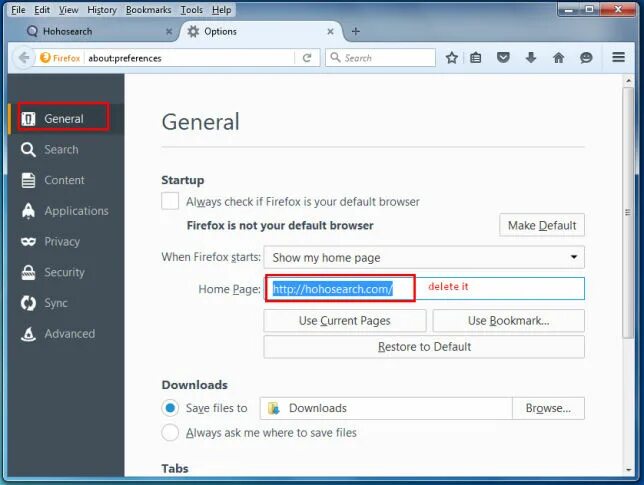This screenshot has width=644, height=485.
Task: Select Always ask where to save files
Action: point(170,432)
